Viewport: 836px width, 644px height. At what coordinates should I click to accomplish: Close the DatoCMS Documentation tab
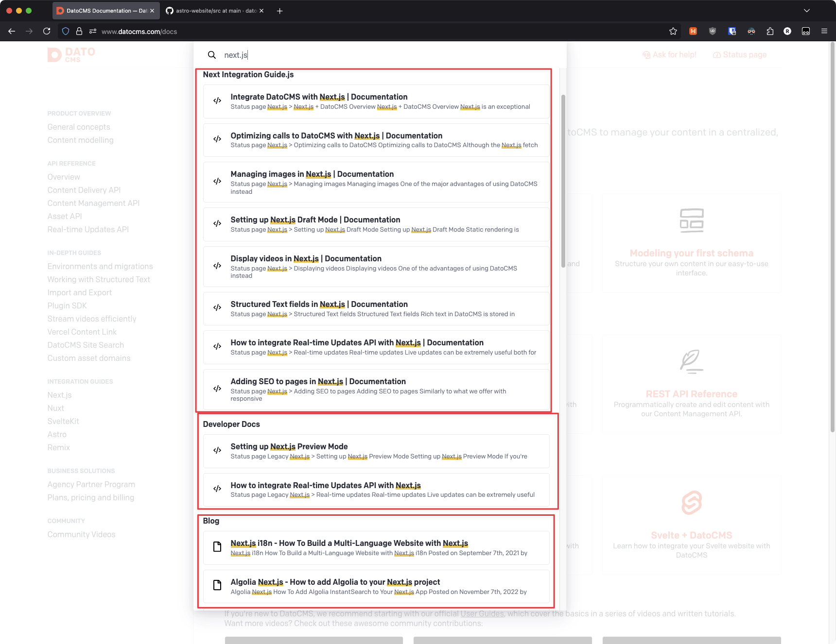click(x=152, y=11)
